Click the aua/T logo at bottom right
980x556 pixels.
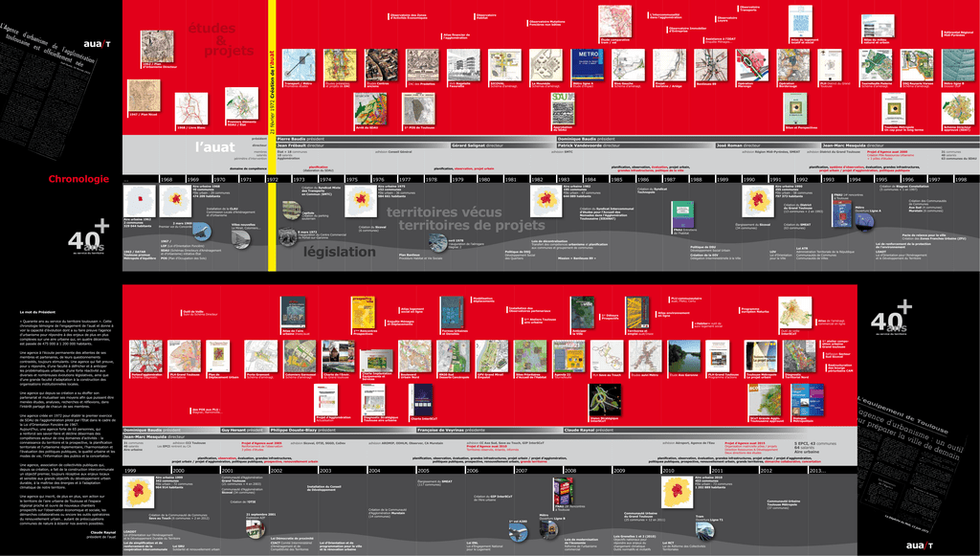[x=920, y=545]
